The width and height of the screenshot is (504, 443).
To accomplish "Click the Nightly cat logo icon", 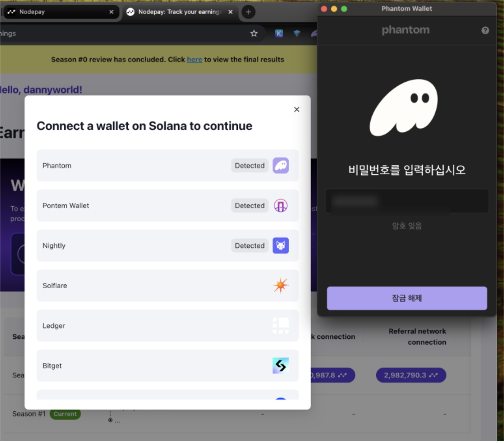I will 280,245.
